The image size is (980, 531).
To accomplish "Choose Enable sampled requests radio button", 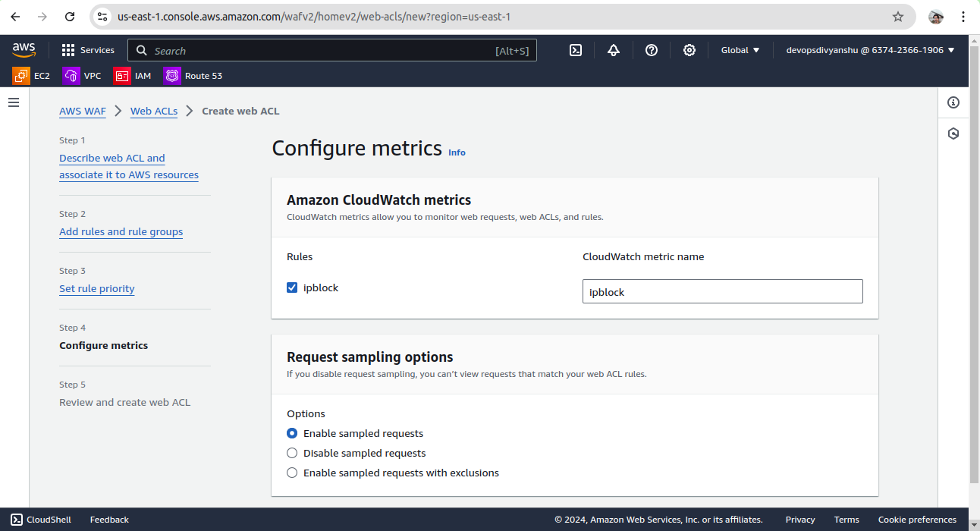I will 292,433.
